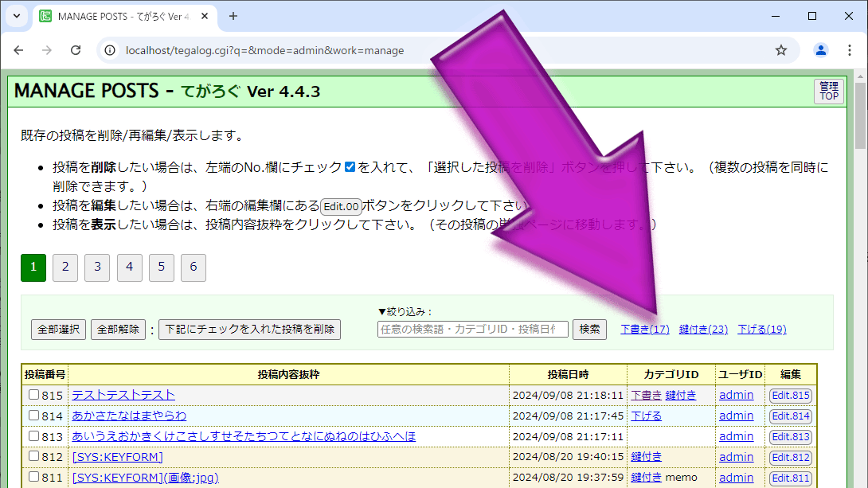Go to 管理TOP button

[829, 92]
